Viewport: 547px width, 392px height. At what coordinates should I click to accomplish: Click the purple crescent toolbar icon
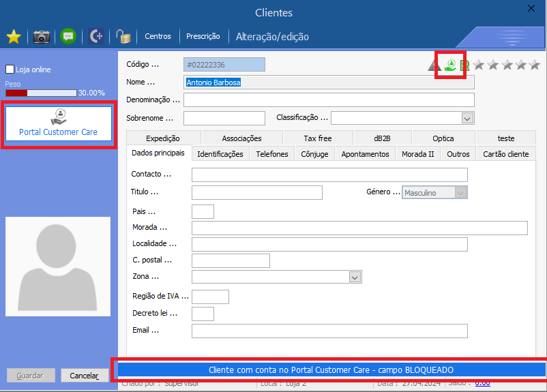(95, 37)
